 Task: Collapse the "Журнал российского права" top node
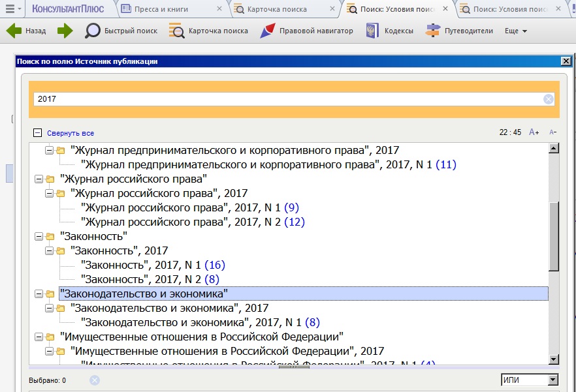[x=39, y=179]
